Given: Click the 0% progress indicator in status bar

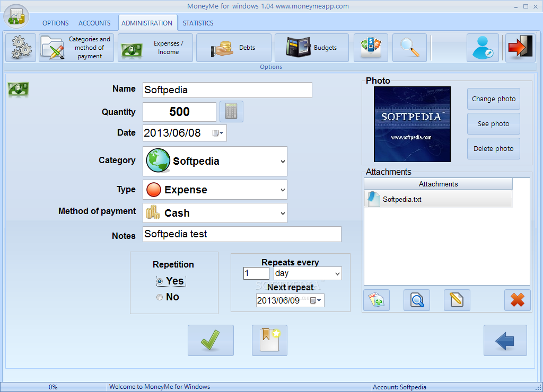Looking at the screenshot, I should pos(53,387).
